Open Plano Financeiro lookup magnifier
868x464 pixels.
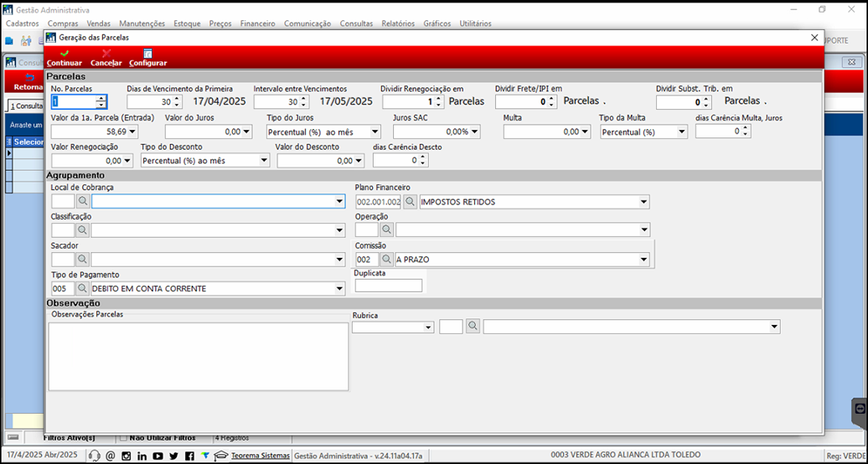[410, 202]
